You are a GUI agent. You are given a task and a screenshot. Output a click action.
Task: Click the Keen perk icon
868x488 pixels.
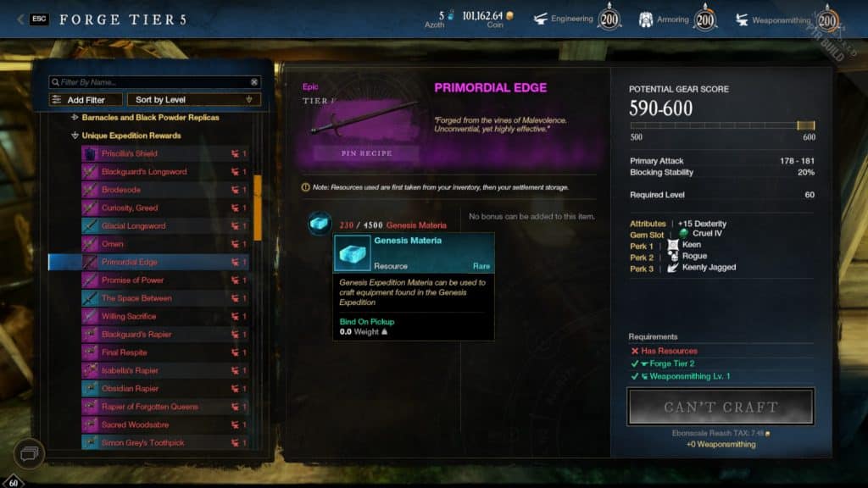[672, 245]
